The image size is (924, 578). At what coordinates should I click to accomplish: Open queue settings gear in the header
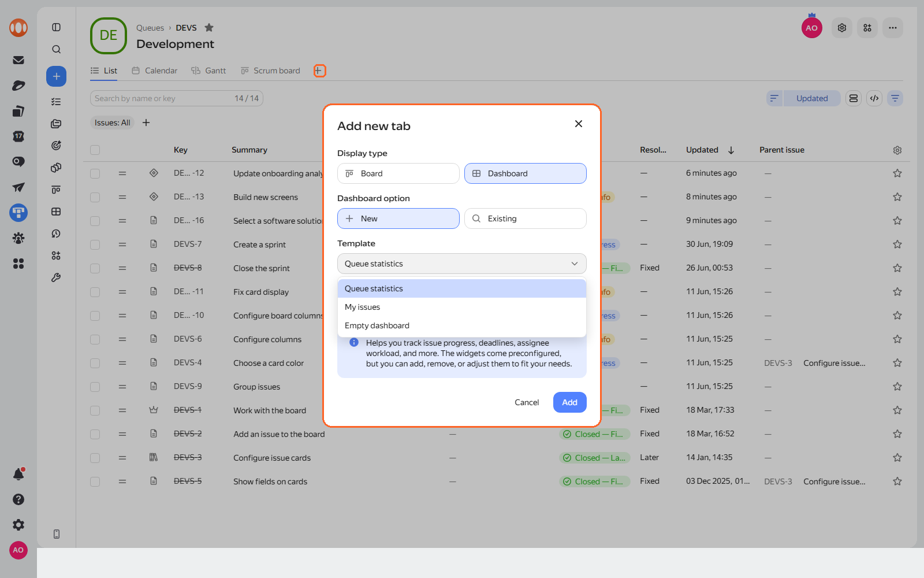tap(842, 28)
